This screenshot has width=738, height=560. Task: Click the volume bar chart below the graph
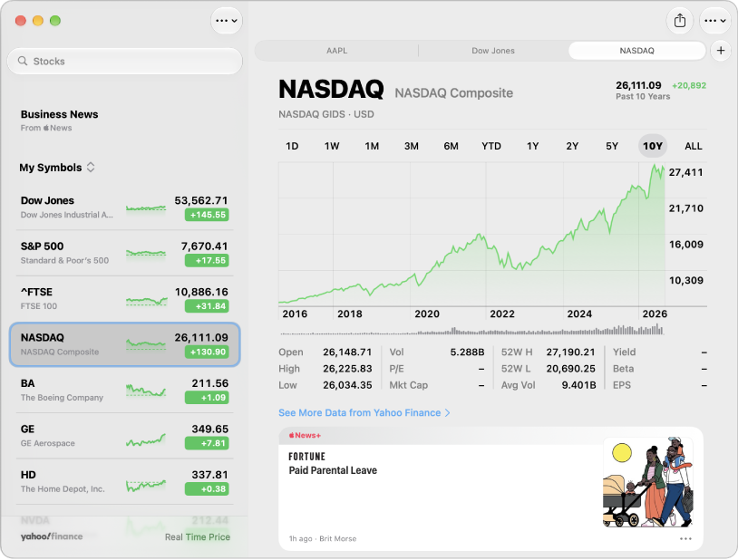coord(471,330)
